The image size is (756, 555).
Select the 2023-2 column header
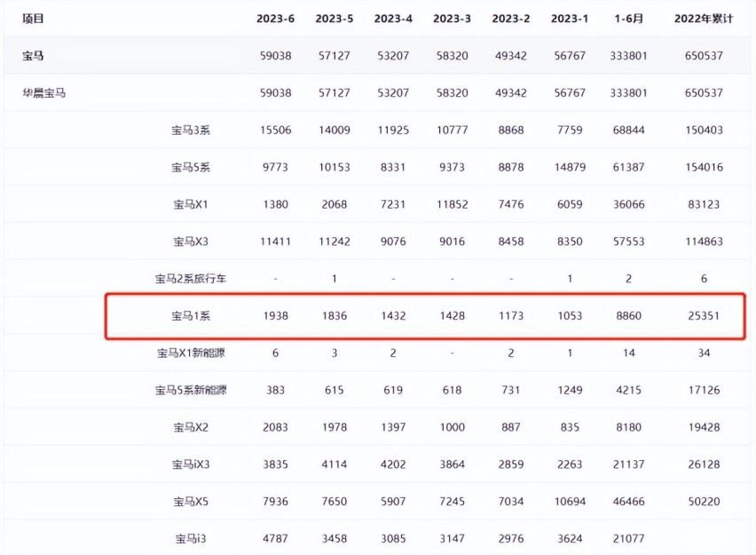pos(510,19)
